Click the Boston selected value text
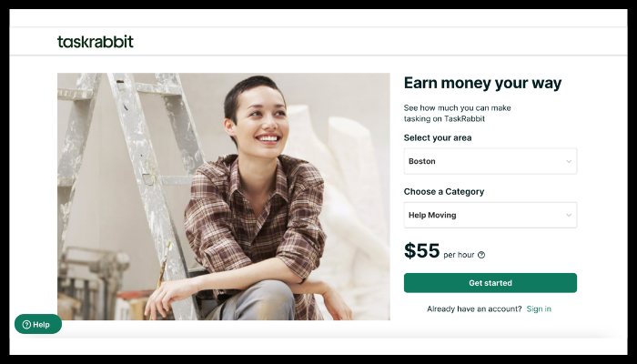The image size is (637, 364). coord(422,161)
